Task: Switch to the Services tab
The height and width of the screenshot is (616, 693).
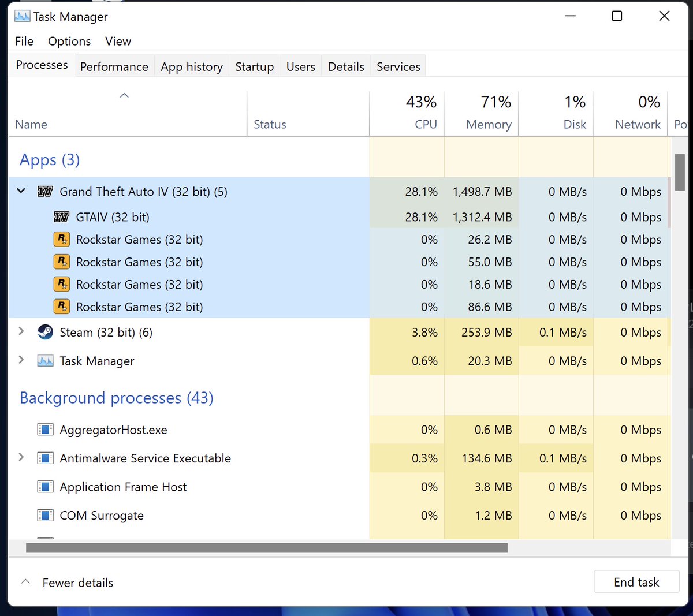Action: (398, 66)
